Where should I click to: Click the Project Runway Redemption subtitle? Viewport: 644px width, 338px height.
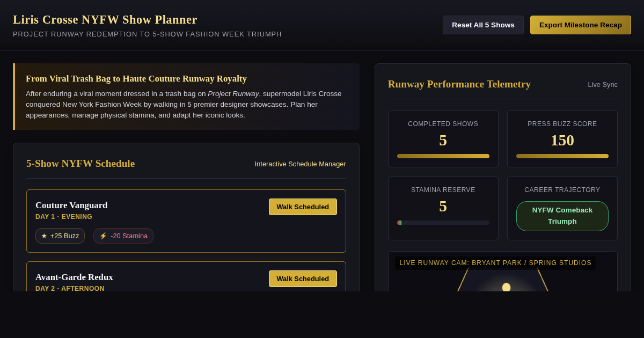point(147,34)
